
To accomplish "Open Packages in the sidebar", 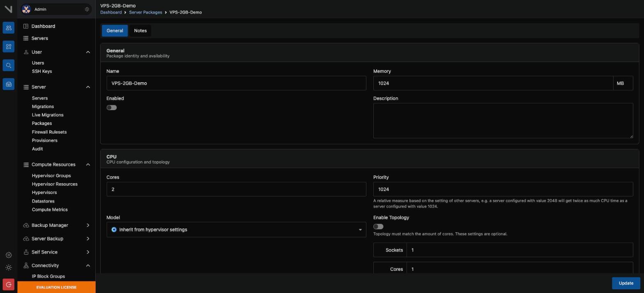I will point(42,123).
